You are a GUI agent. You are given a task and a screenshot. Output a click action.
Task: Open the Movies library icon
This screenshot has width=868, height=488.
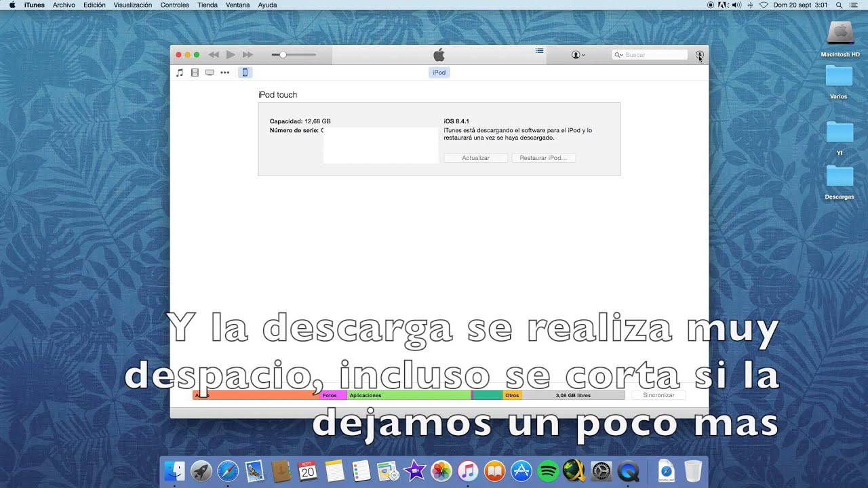pyautogui.click(x=195, y=73)
